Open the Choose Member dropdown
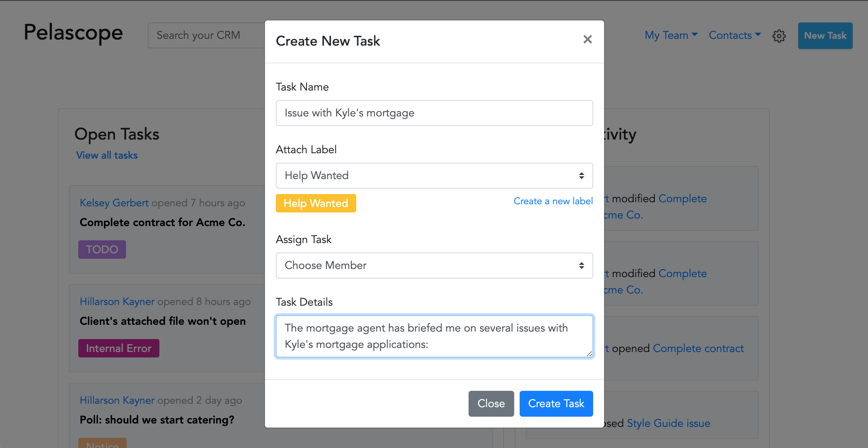868x448 pixels. point(434,266)
